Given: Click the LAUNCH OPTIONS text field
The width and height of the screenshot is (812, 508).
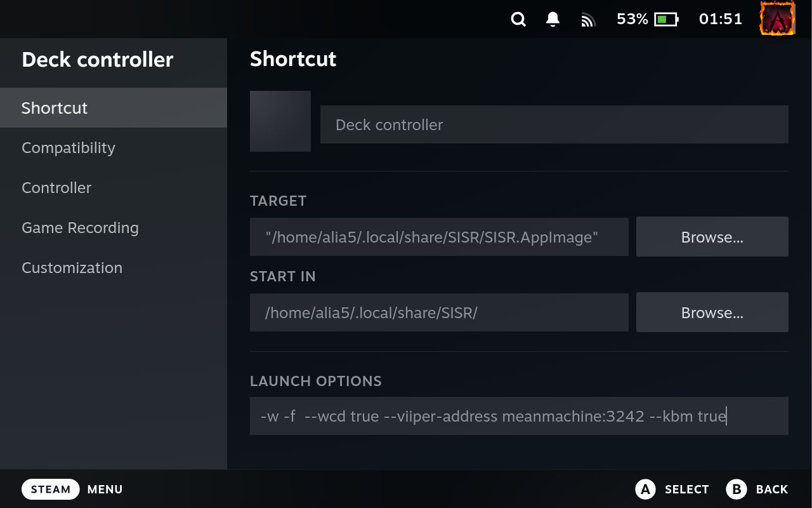Looking at the screenshot, I should (x=519, y=416).
